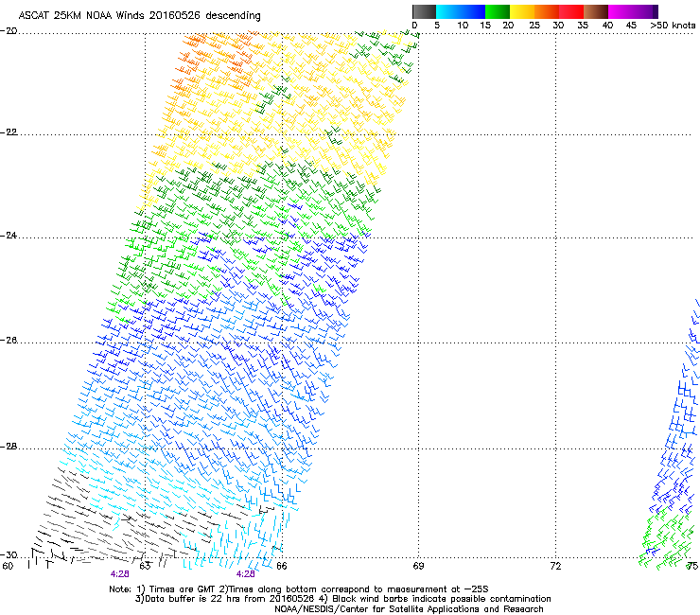This screenshot has height=615, width=700.
Task: Click legend tick label '25'
Action: click(x=534, y=26)
